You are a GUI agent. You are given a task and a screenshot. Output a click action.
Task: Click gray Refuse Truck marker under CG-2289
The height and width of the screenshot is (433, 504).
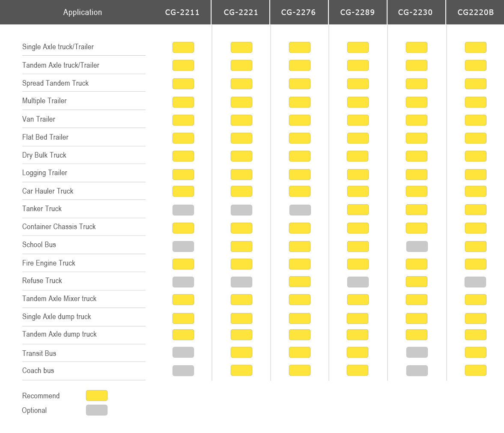click(358, 282)
